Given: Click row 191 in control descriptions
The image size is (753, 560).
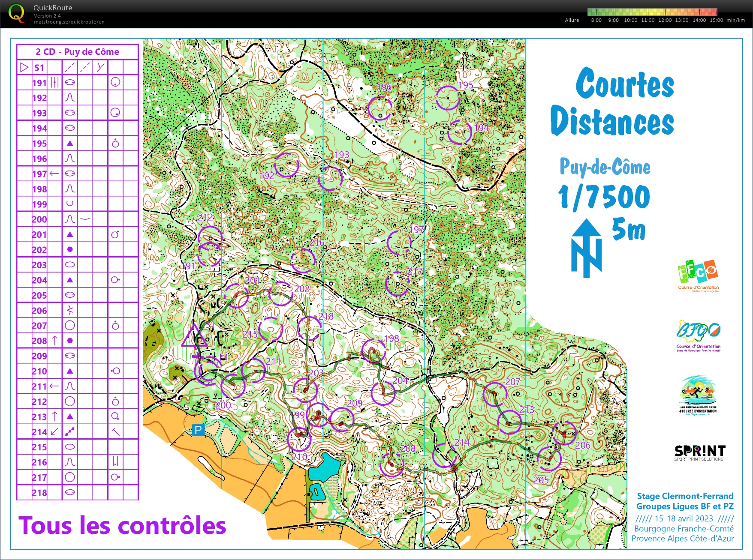Looking at the screenshot, I should coord(78,82).
